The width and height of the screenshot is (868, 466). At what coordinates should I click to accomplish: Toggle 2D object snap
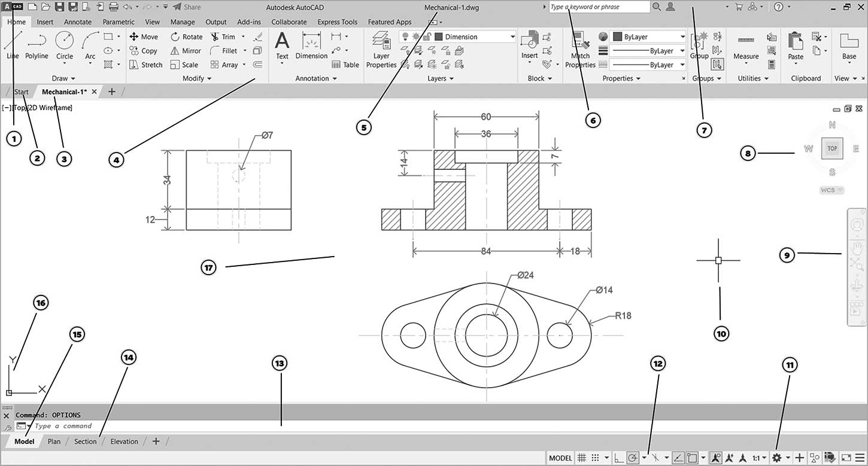click(x=692, y=458)
